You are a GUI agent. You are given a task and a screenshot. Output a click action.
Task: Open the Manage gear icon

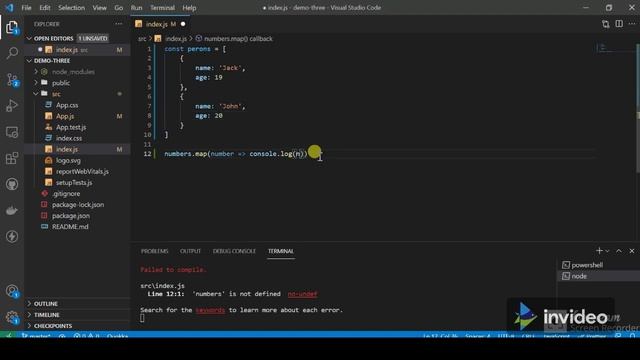tap(12, 317)
